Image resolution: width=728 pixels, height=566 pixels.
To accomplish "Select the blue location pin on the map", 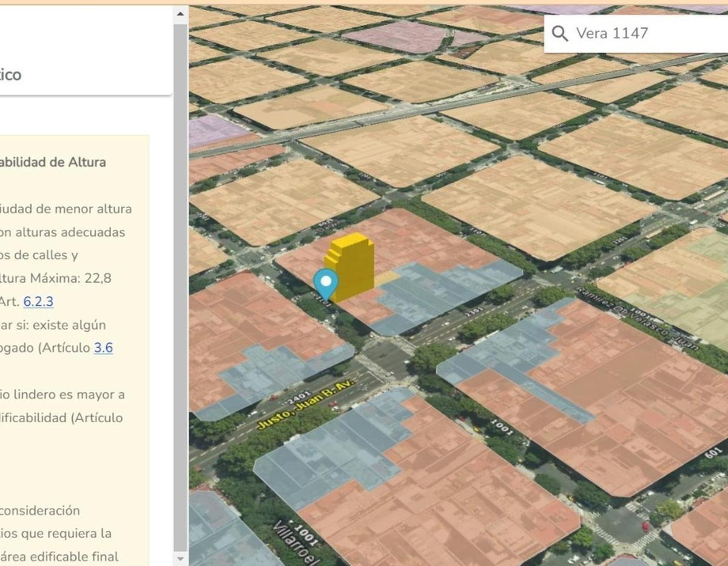I will (x=326, y=285).
